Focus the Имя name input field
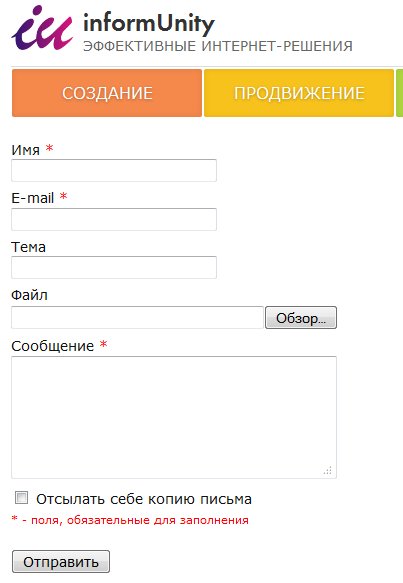Viewport: 403px width, 583px height. click(x=114, y=171)
